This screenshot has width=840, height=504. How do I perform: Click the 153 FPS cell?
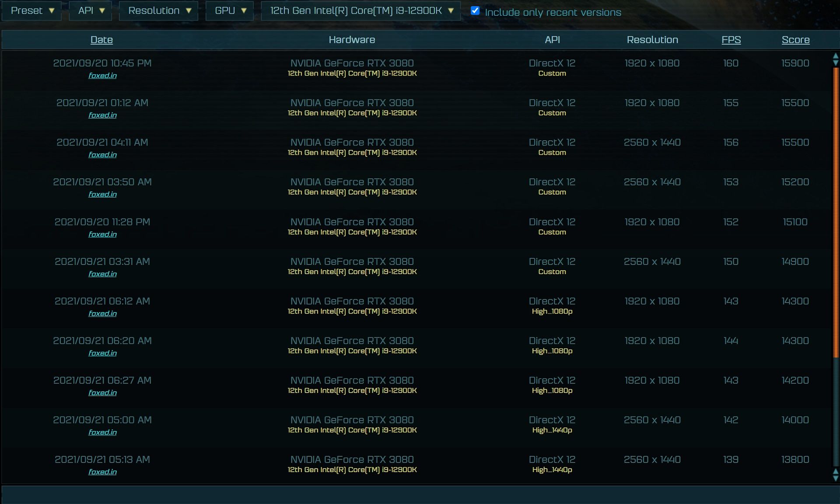[731, 182]
